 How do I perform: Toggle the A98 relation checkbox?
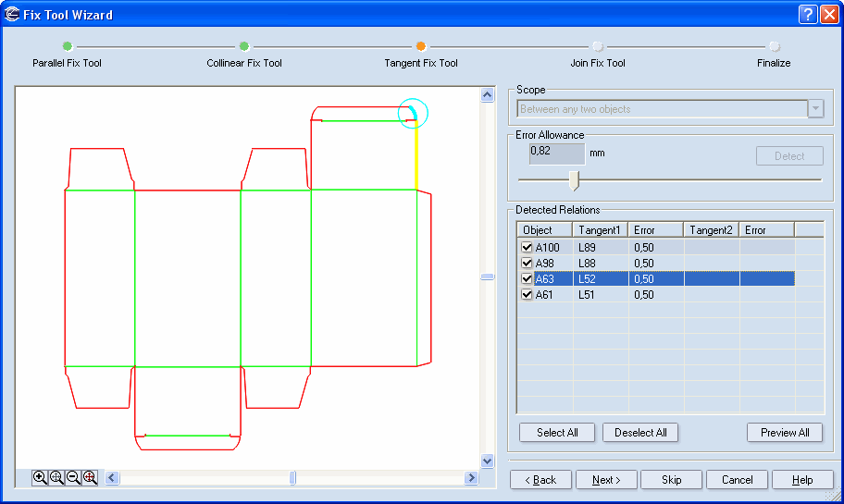click(x=527, y=263)
